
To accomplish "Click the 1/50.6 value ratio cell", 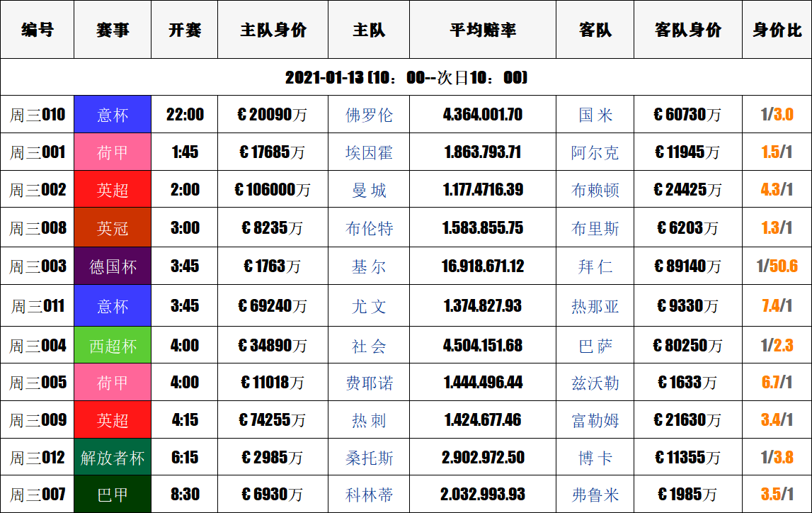I will (777, 266).
